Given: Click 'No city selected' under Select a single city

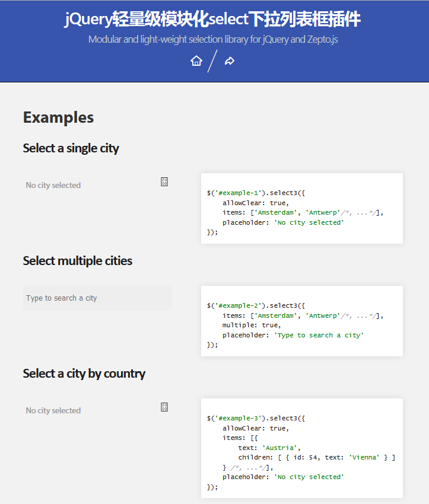Looking at the screenshot, I should tap(53, 186).
